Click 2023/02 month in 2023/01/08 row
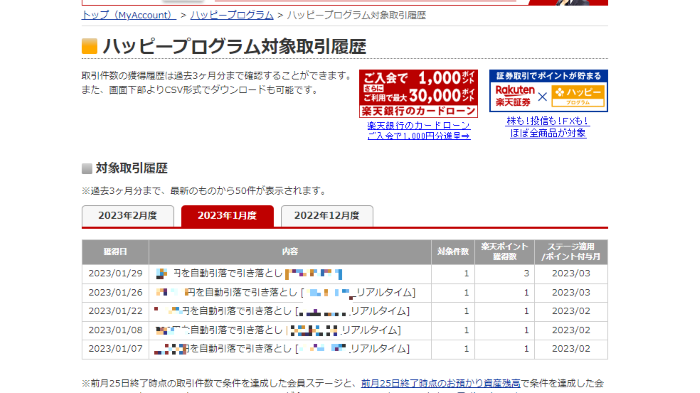This screenshot has width=700, height=393. (x=571, y=330)
